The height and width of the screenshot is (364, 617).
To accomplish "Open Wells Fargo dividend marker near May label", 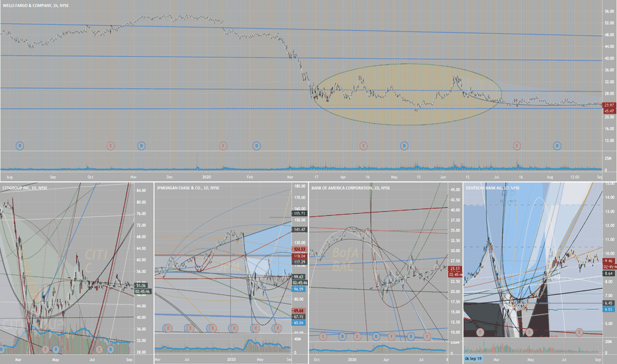I will [404, 146].
